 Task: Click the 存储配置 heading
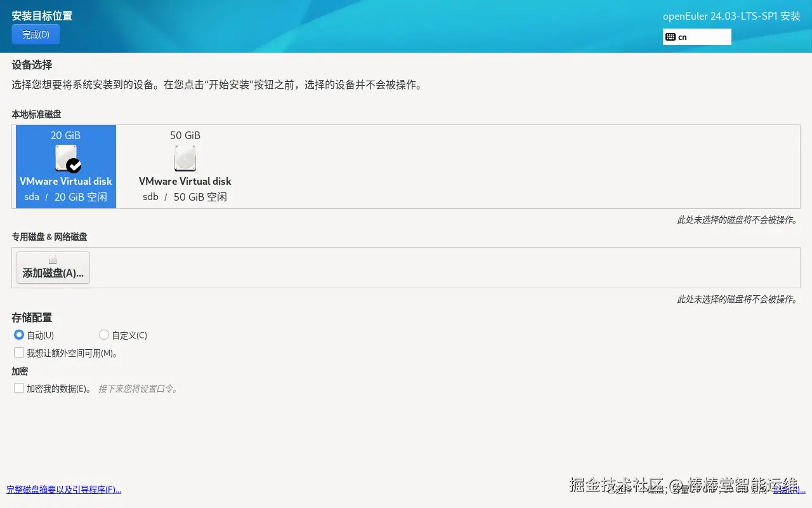pyautogui.click(x=32, y=317)
